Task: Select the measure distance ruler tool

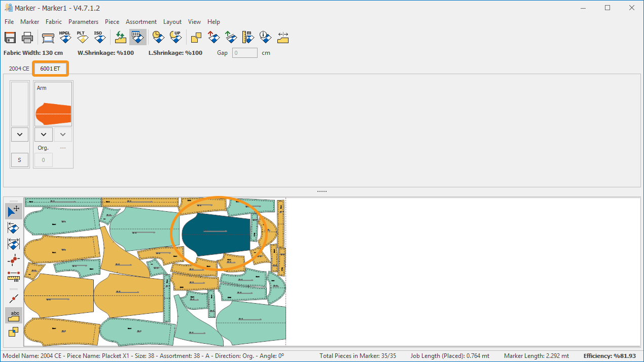Action: (14, 276)
